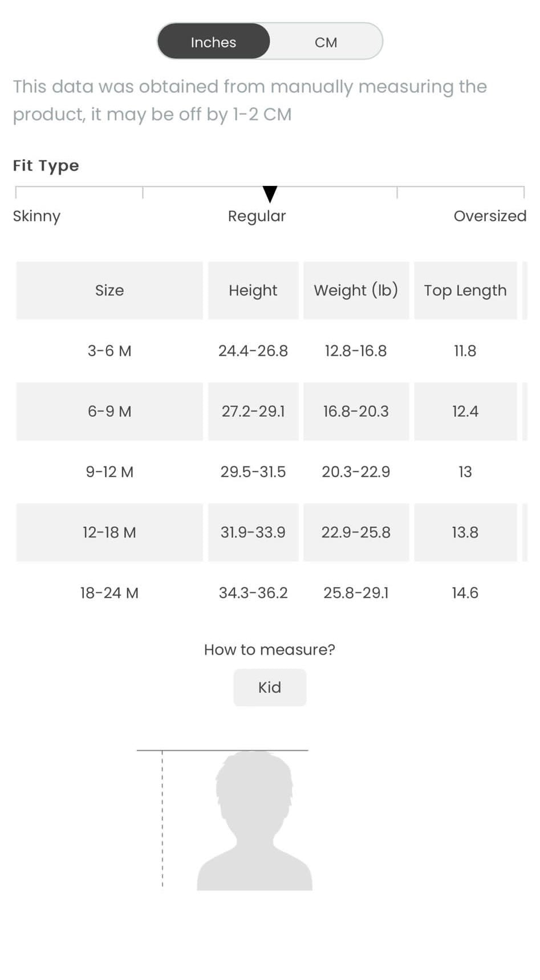
Task: Click the black fit type marker triangle
Action: (270, 194)
